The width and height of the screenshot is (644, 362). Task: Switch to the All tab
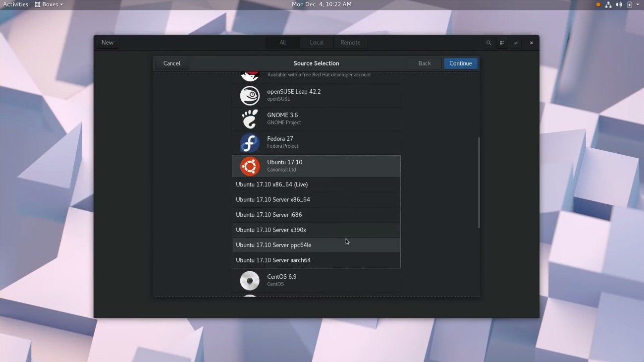pos(282,43)
